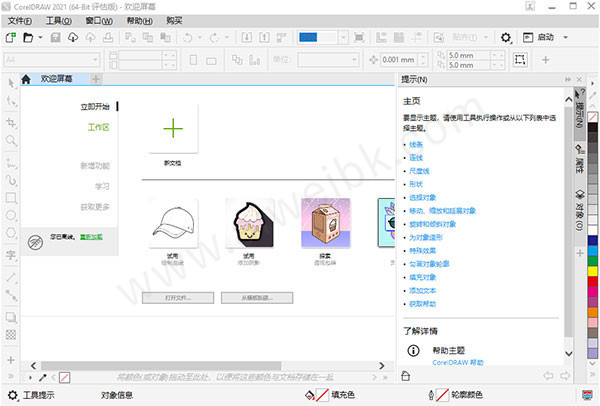Open the 文件(F) menu
This screenshot has width=600, height=406.
pos(20,21)
